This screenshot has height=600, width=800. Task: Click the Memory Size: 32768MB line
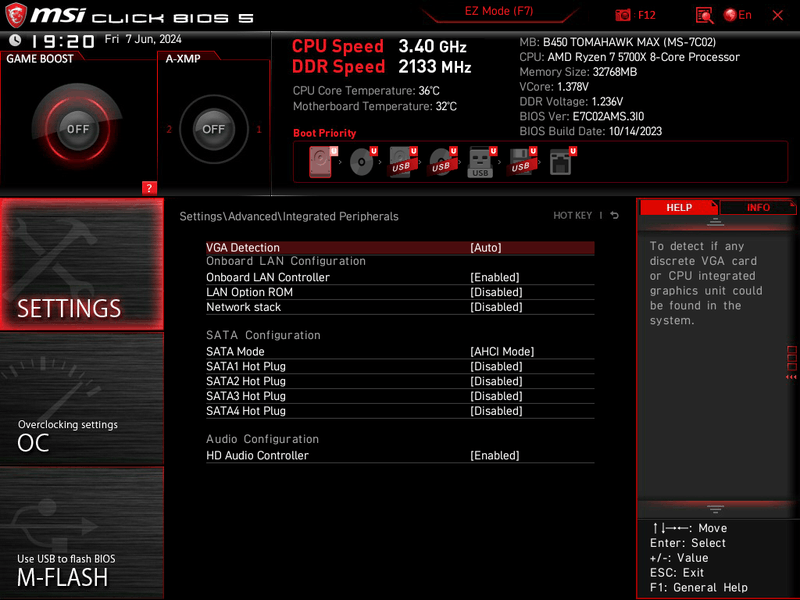tap(578, 72)
